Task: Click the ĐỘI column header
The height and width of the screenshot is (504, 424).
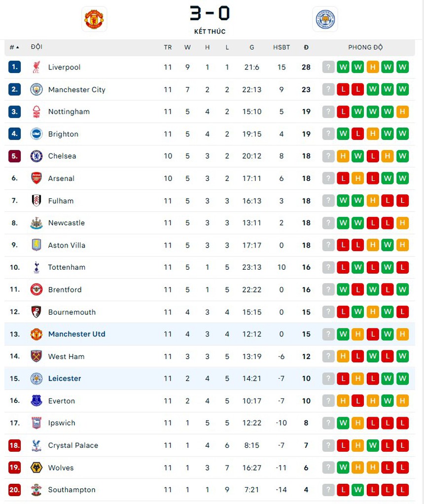Action: click(36, 47)
